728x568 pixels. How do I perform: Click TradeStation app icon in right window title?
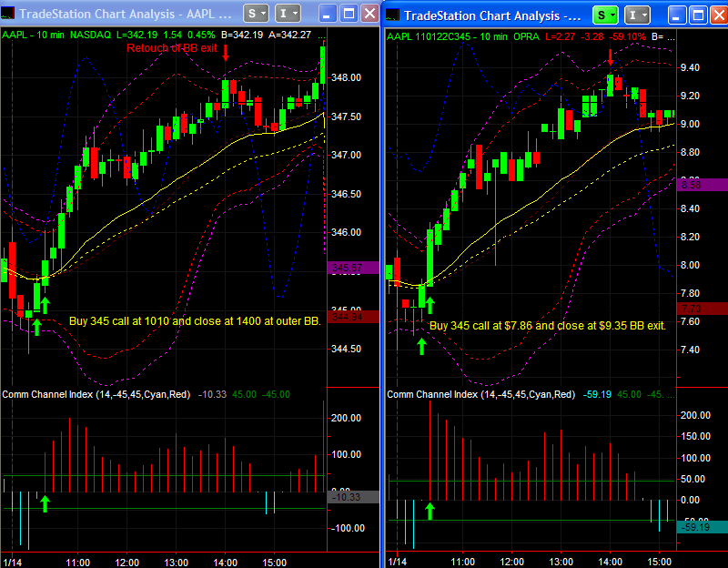pyautogui.click(x=393, y=15)
